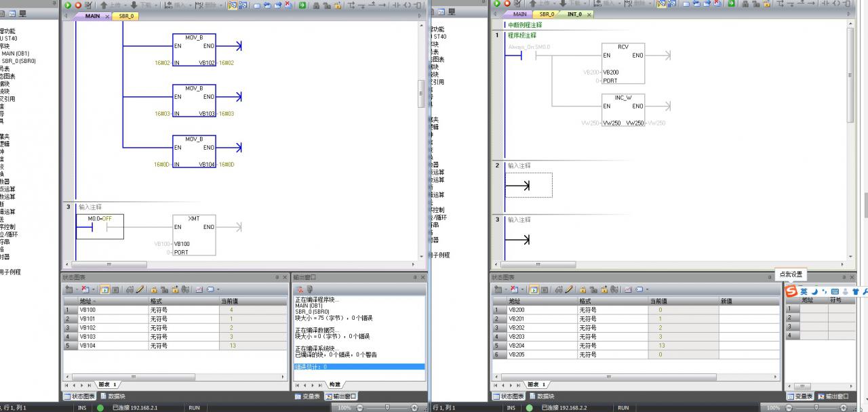Select VB204 row in right status chart
Image resolution: width=868 pixels, height=412 pixels.
click(635, 346)
